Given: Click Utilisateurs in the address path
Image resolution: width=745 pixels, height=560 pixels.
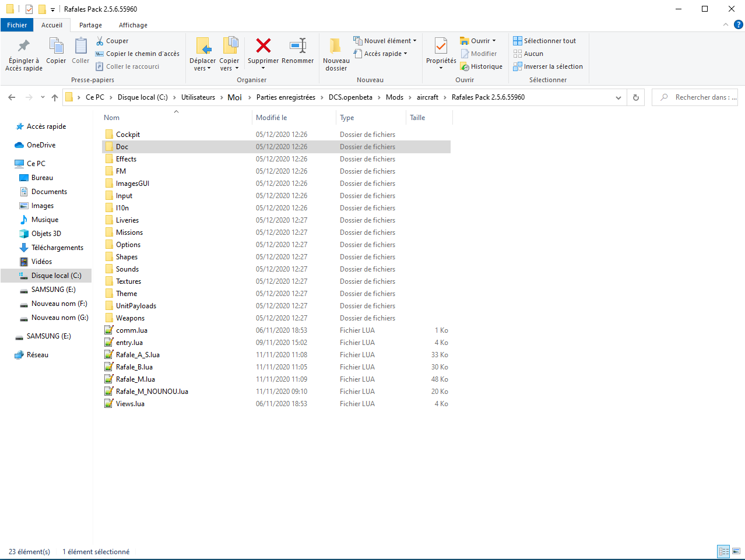Looking at the screenshot, I should [x=198, y=97].
